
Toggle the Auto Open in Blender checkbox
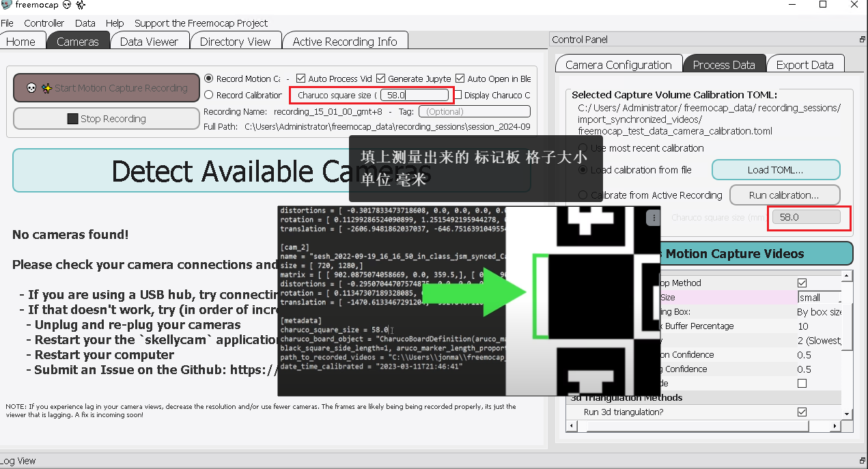(461, 79)
